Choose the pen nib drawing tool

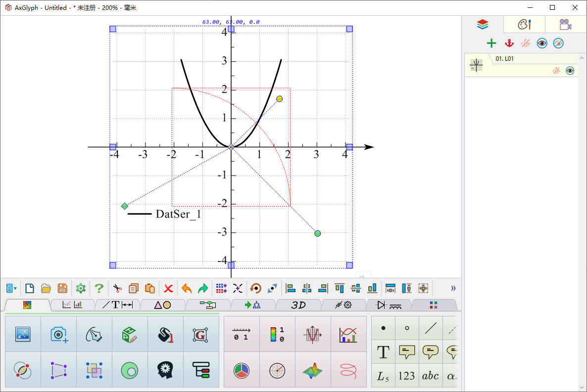(94, 334)
